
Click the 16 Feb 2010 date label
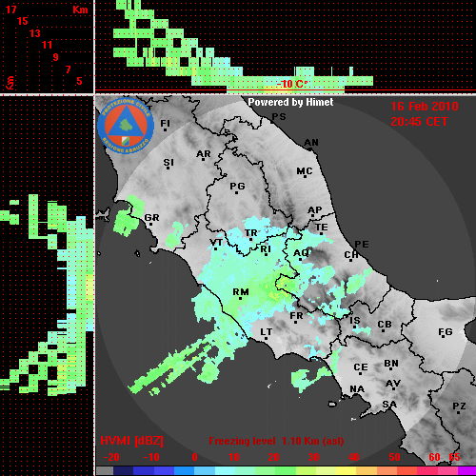click(425, 107)
